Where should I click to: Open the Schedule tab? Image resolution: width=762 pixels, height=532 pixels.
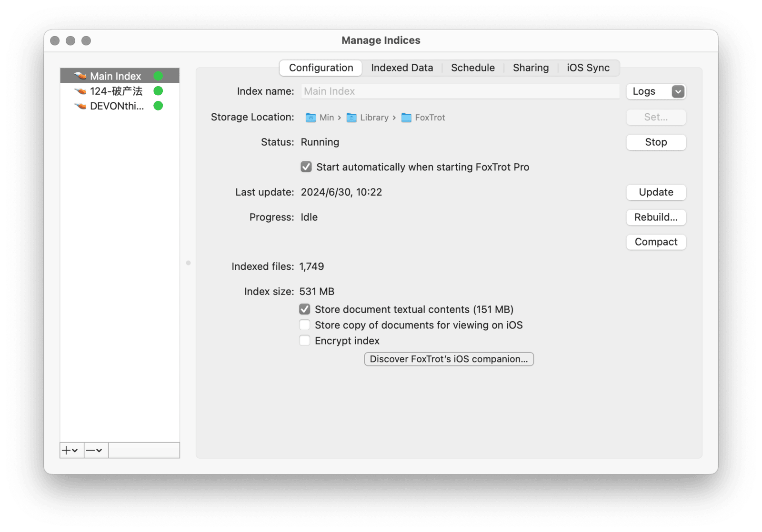coord(473,68)
